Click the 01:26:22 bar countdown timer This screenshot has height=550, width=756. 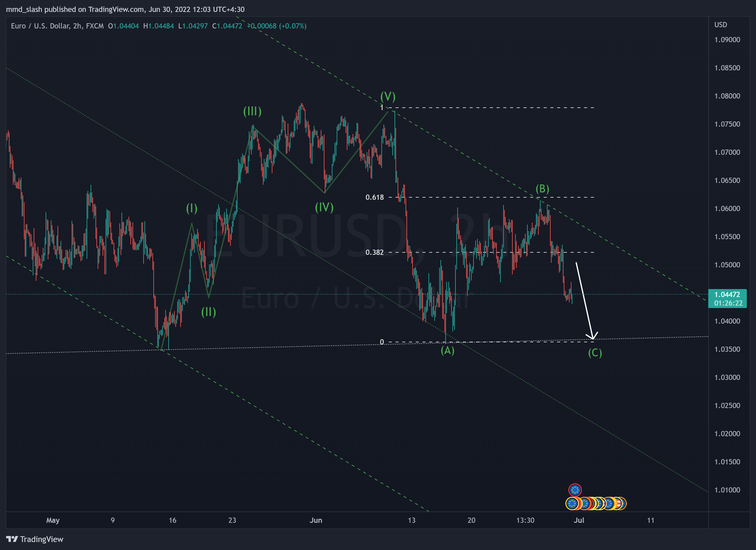728,303
